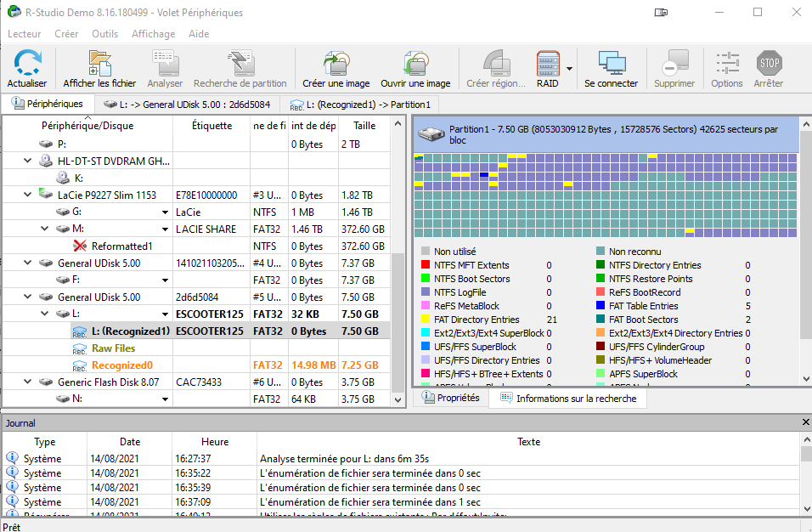Click the red NTFS MFT Extents swatch
This screenshot has width=812, height=532.
[x=426, y=264]
